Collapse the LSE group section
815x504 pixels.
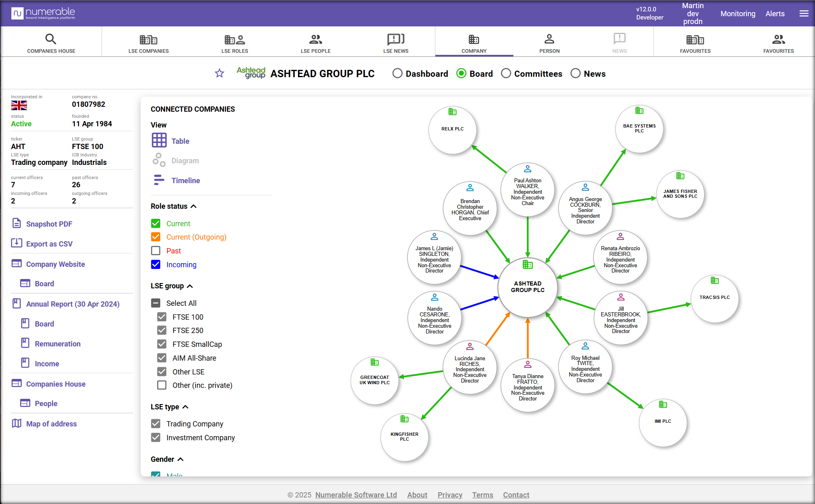point(190,286)
